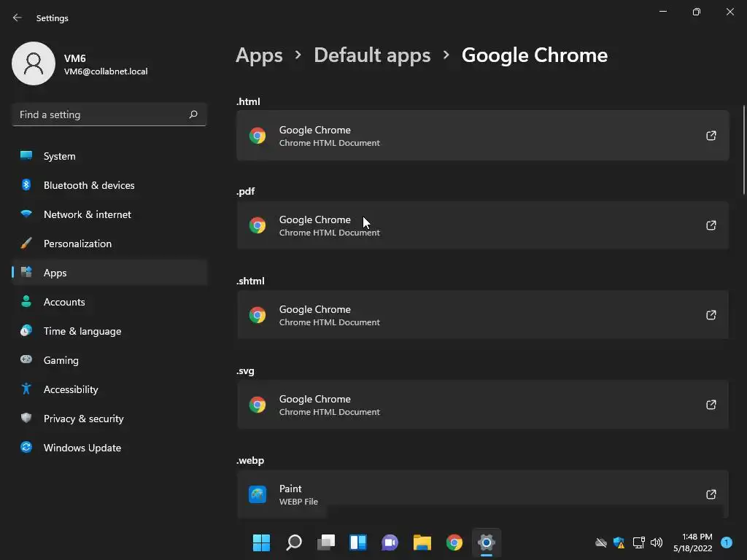Open taskbar Search
This screenshot has width=747, height=560.
[294, 542]
